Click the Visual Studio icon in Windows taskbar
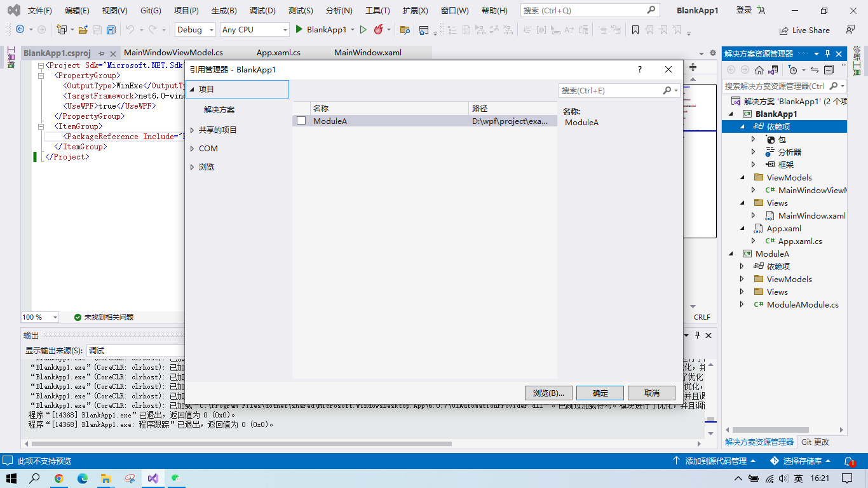Image resolution: width=868 pixels, height=488 pixels. point(153,478)
